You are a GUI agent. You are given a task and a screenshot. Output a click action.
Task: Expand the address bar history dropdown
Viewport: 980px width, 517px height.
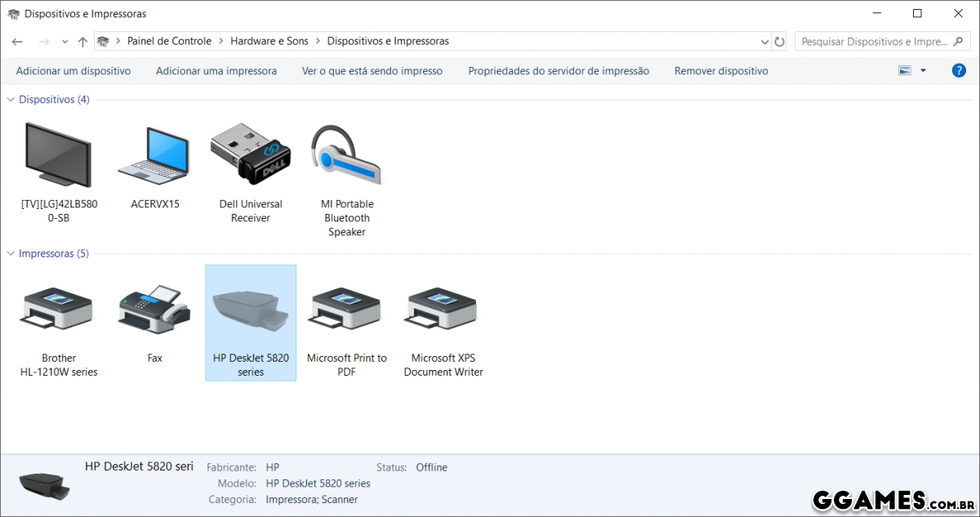click(764, 42)
